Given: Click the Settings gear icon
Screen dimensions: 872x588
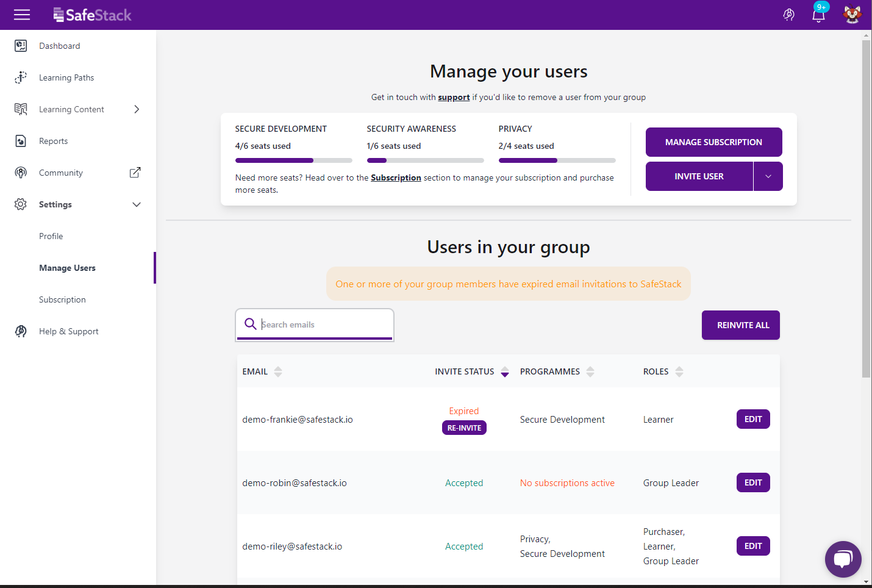Looking at the screenshot, I should point(21,204).
